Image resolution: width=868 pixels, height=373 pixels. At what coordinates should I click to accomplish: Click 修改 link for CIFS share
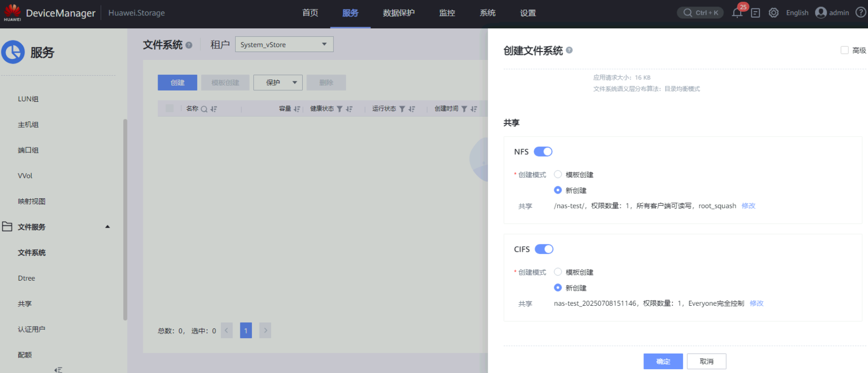[756, 303]
